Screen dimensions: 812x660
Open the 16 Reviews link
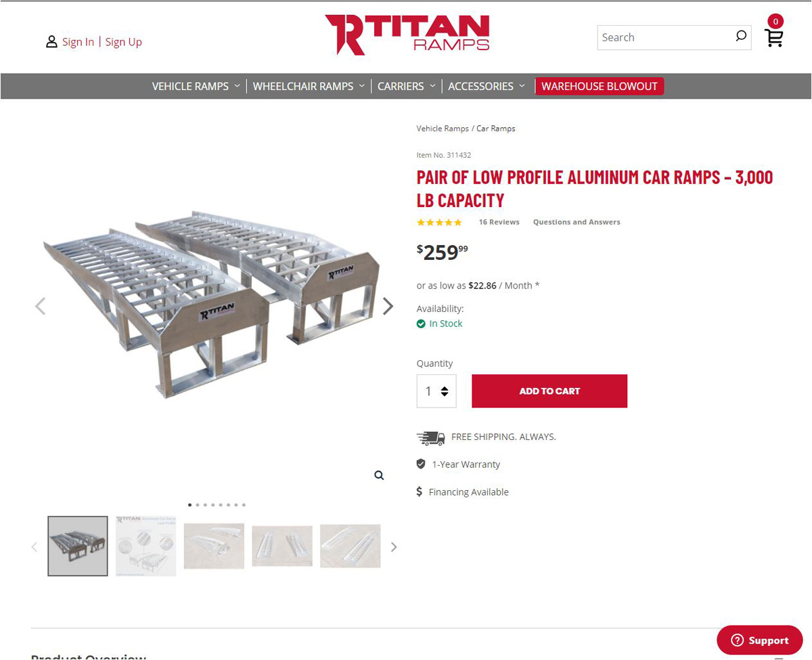(499, 222)
